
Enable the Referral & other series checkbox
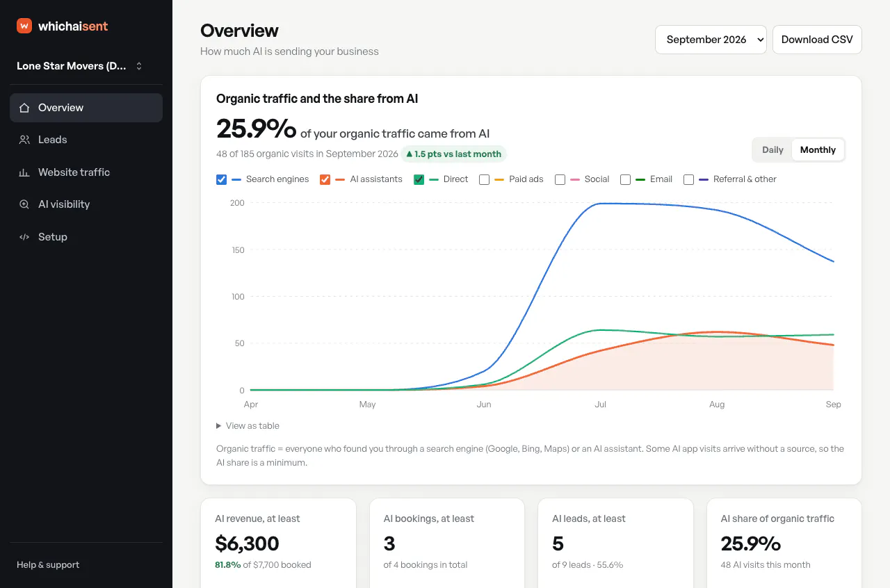pyautogui.click(x=689, y=179)
